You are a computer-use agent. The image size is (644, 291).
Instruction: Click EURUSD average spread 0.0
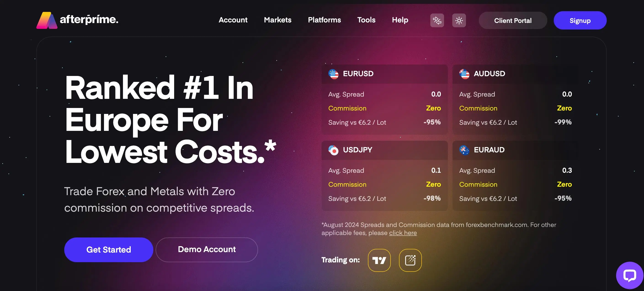(436, 94)
